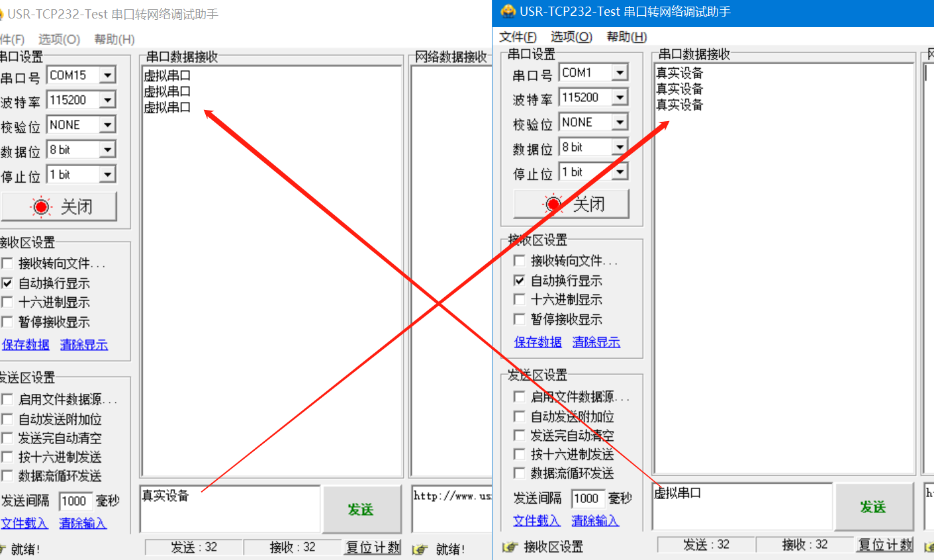Click 接收 : 32 counter in COM1 window
Image resolution: width=934 pixels, height=560 pixels.
[x=805, y=545]
